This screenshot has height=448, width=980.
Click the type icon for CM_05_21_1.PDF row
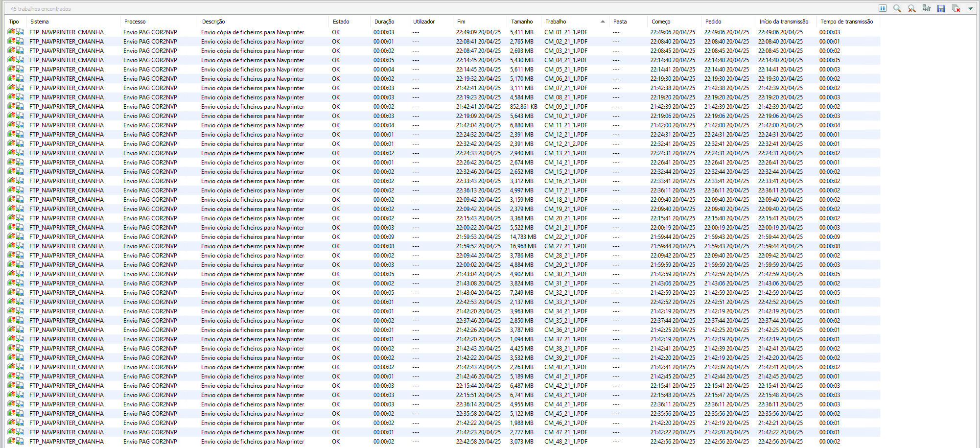tap(16, 70)
